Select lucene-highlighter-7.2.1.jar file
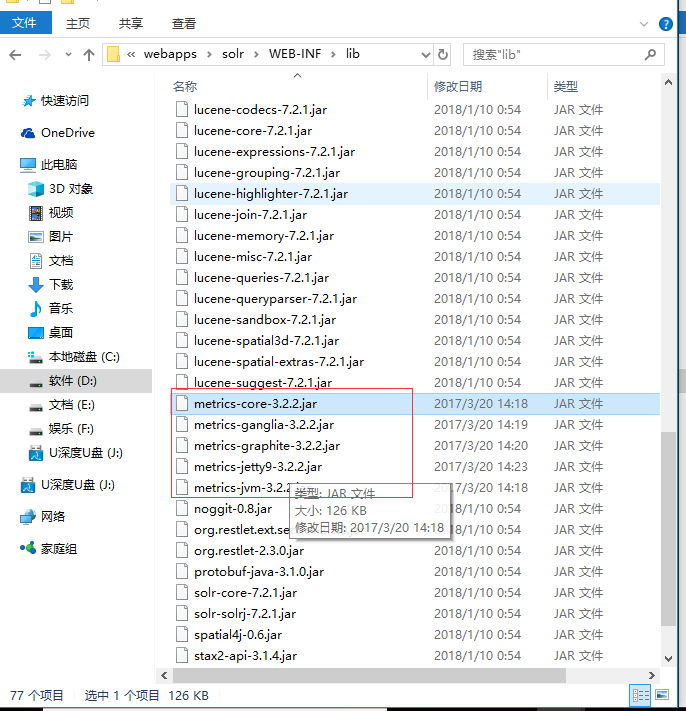Image resolution: width=686 pixels, height=711 pixels. [271, 194]
